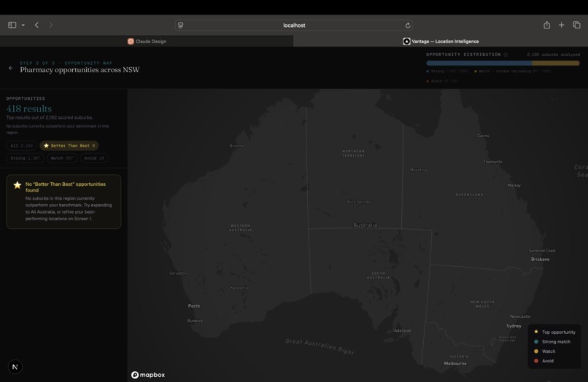Viewport: 588px width, 382px height.
Task: Select the New South Wales state label
Action: tap(482, 304)
